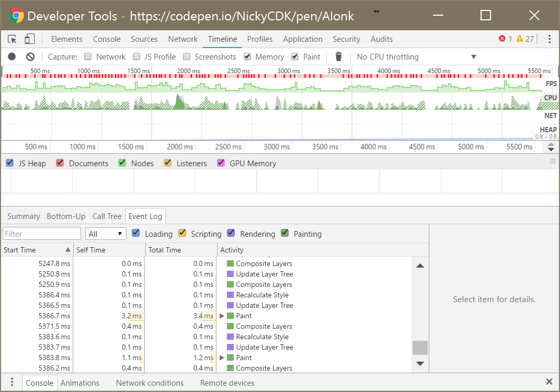Sort by the Total Time column header
This screenshot has height=392, width=560.
coord(181,250)
